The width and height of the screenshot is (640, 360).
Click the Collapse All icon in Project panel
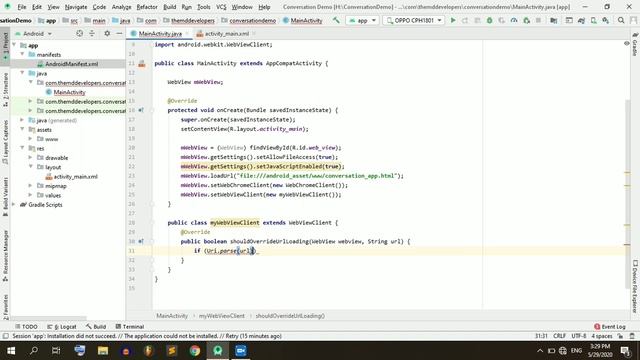coord(92,33)
